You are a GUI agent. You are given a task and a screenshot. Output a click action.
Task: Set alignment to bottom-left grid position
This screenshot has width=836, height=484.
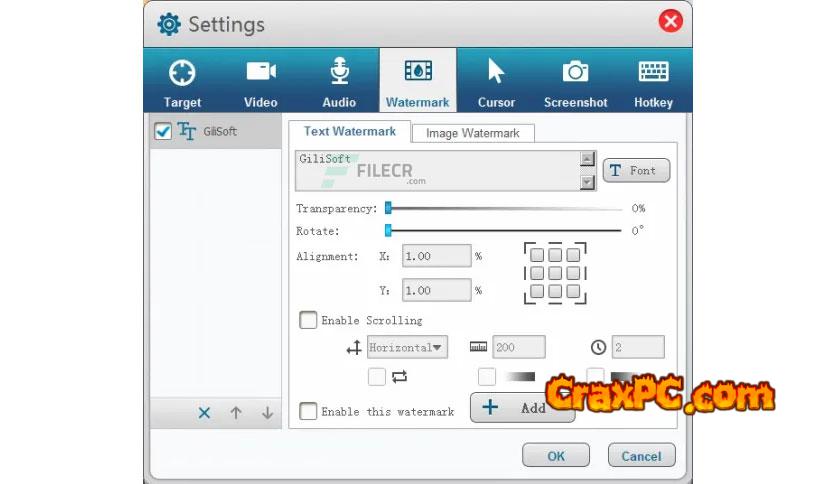click(x=537, y=291)
